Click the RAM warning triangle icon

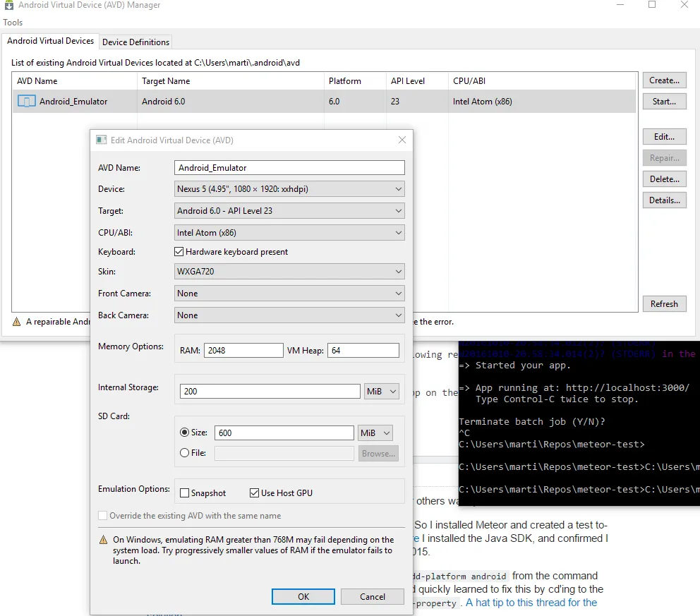pos(103,540)
